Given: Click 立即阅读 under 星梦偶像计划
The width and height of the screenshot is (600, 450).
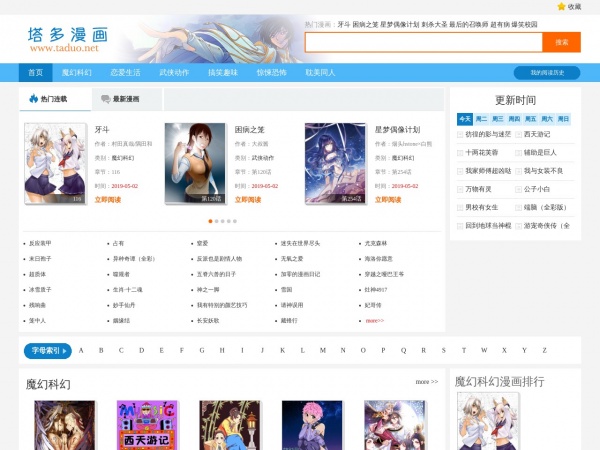Looking at the screenshot, I should pos(388,200).
